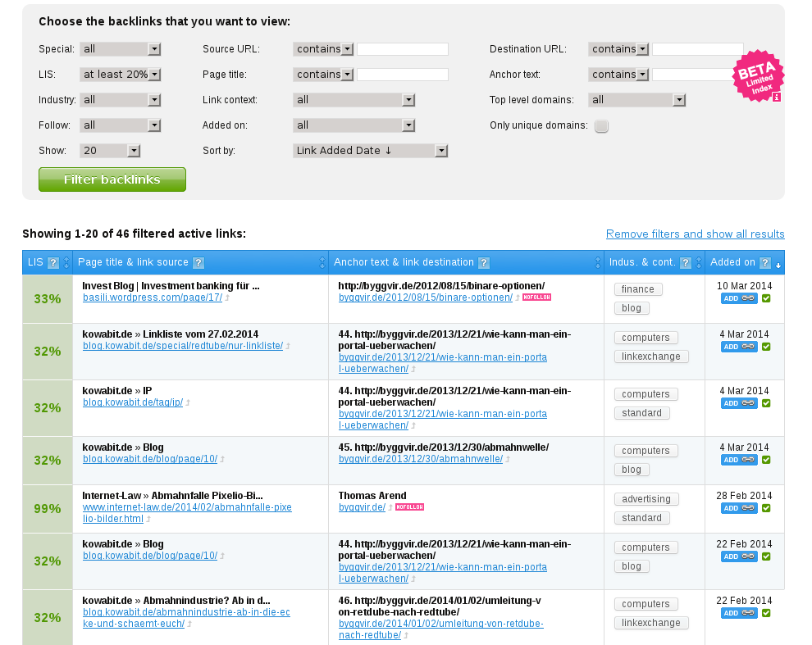Sort table using LIS column sort arrows

(66, 263)
